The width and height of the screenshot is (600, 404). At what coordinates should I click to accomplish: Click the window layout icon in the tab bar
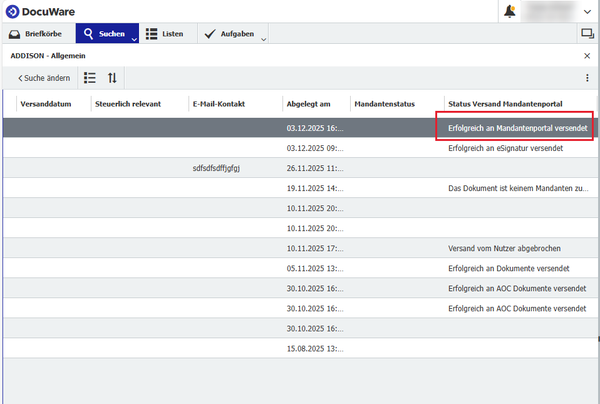click(587, 34)
